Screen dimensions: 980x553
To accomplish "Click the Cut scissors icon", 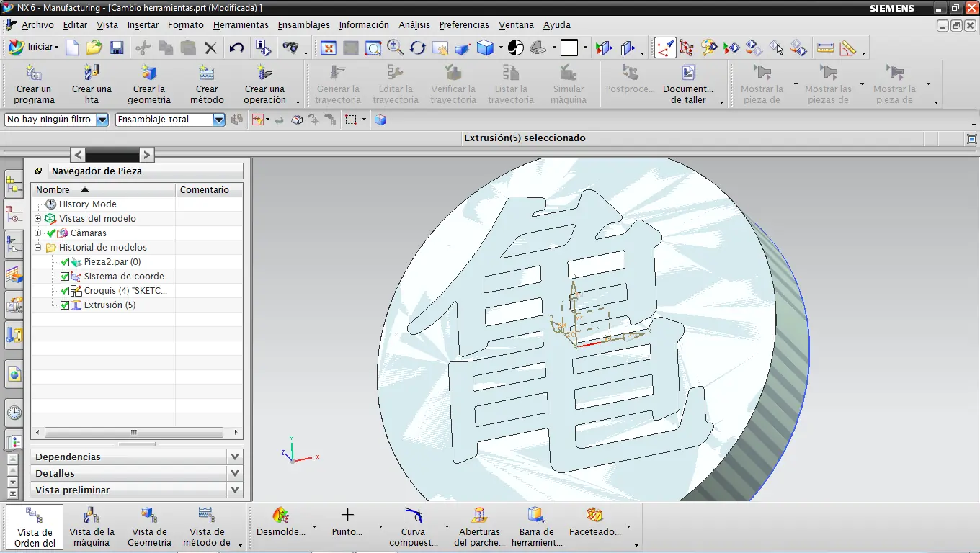I will pyautogui.click(x=143, y=48).
